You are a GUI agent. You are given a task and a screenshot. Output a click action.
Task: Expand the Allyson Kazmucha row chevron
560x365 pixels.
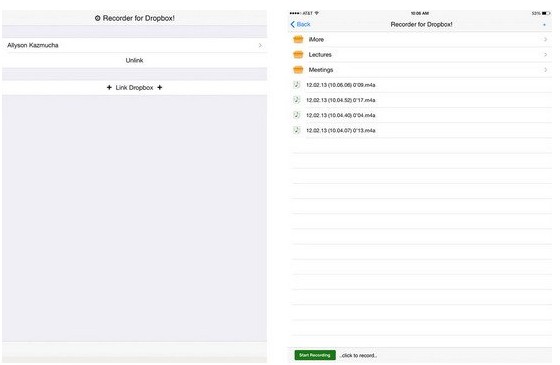(x=260, y=45)
